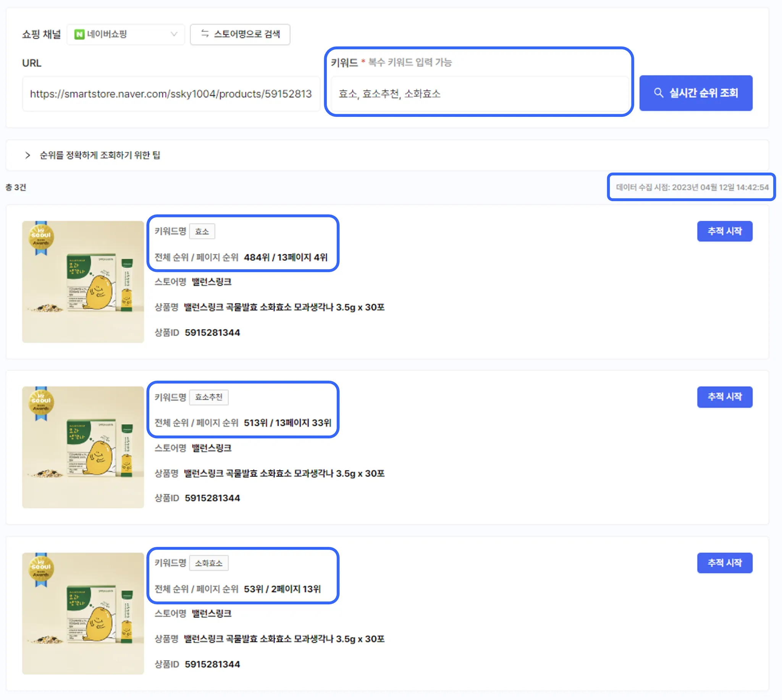This screenshot has height=700, width=782.
Task: Click the 효소추천 keyword tag chip
Action: tap(208, 397)
